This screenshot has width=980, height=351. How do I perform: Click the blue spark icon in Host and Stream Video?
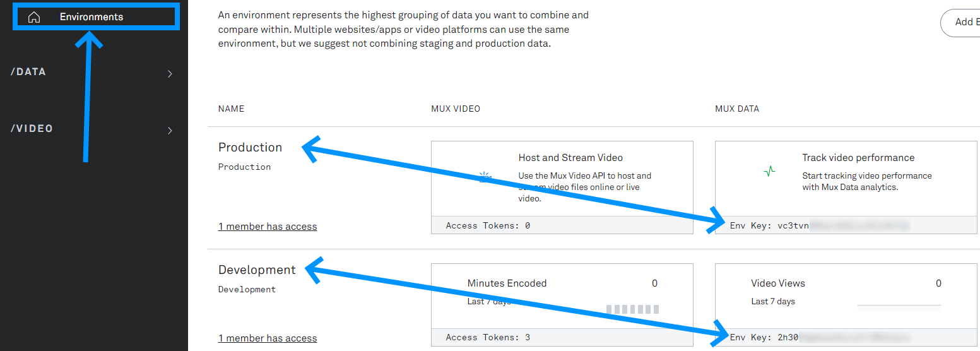[x=485, y=177]
